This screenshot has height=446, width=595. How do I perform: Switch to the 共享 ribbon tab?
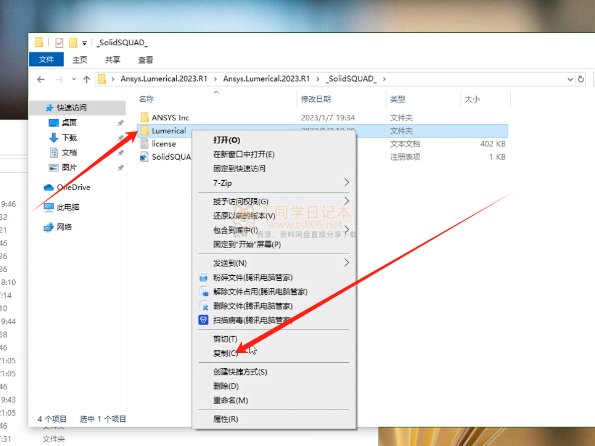(x=112, y=60)
